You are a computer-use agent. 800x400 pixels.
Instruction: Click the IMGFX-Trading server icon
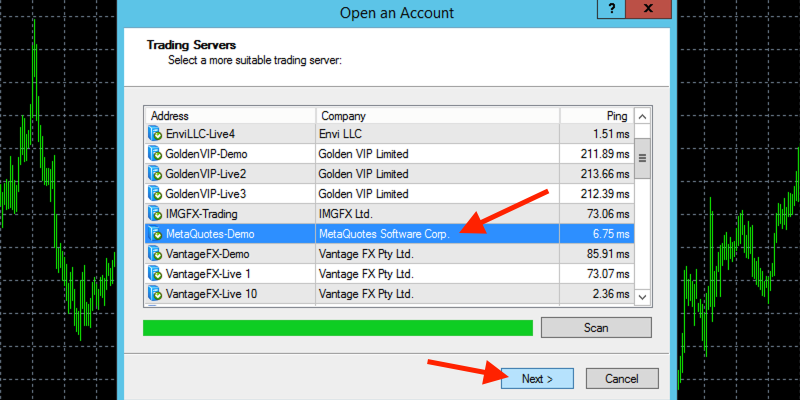[155, 214]
